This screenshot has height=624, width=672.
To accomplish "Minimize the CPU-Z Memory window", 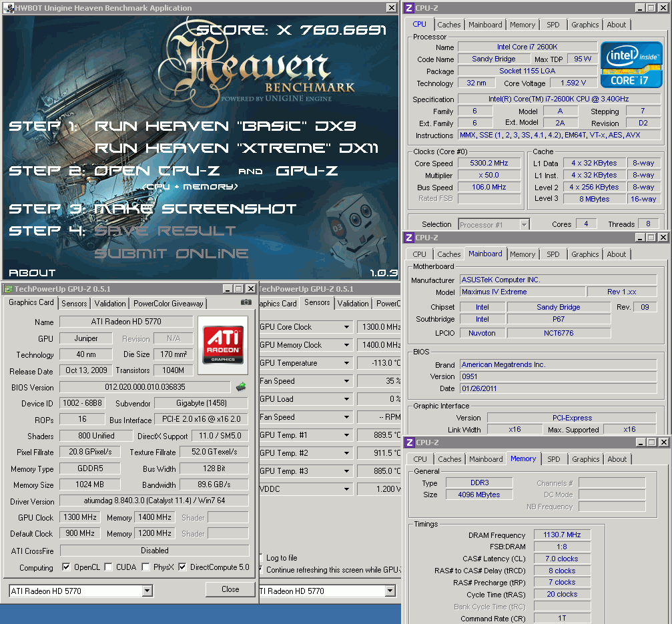I will (641, 442).
